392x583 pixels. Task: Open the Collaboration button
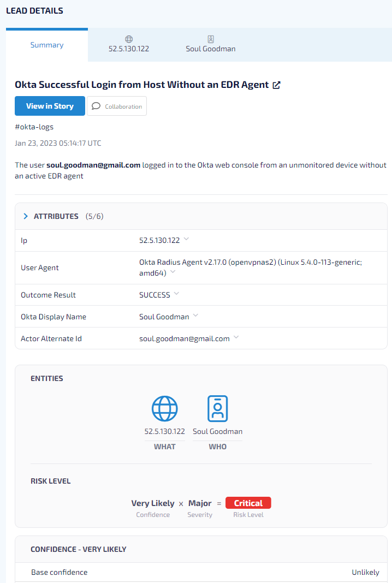pos(117,106)
